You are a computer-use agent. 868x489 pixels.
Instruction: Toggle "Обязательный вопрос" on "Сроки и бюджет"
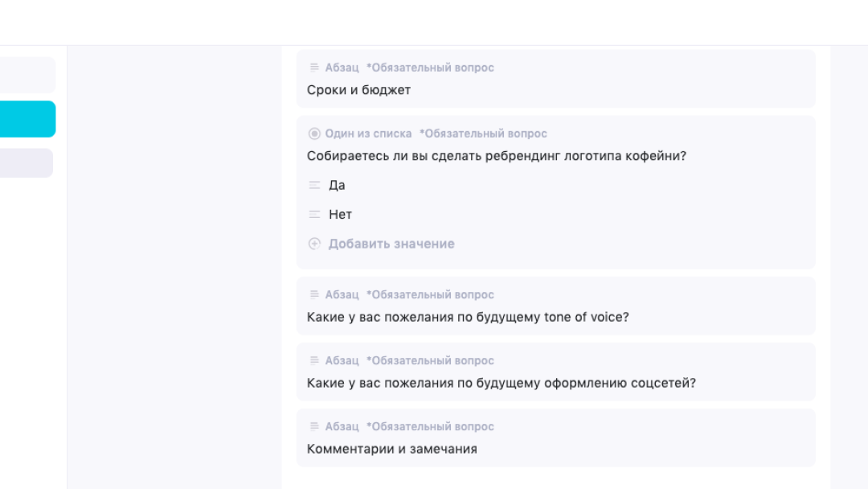(430, 68)
